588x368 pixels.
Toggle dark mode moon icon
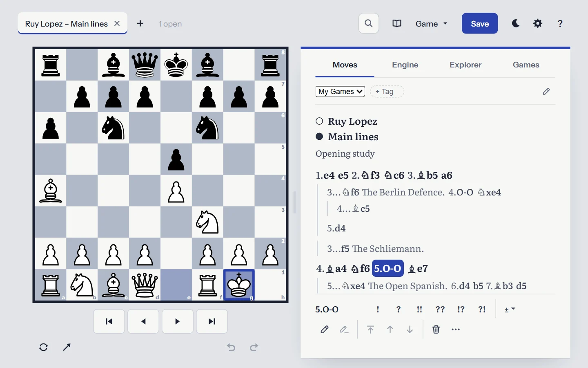point(516,23)
